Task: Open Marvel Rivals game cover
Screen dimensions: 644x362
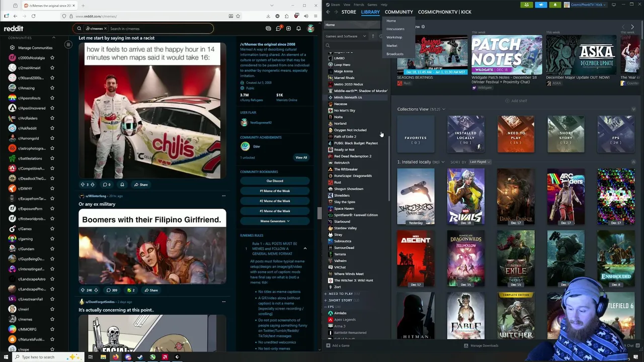Action: coord(465,197)
